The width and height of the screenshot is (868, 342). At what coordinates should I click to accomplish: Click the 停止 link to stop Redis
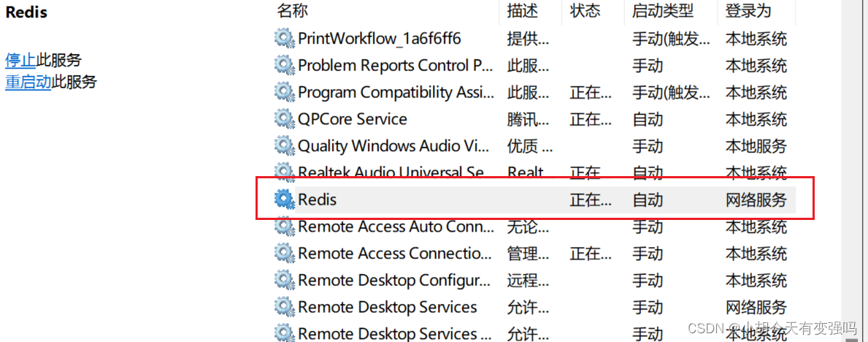click(20, 60)
